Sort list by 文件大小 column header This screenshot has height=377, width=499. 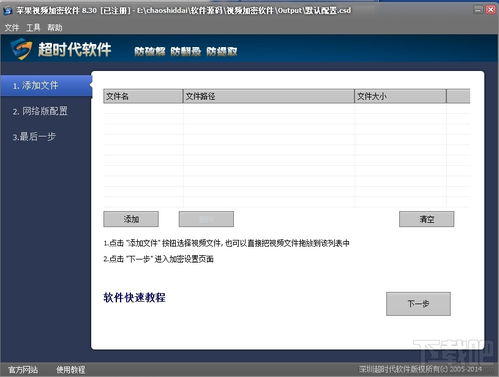click(400, 96)
